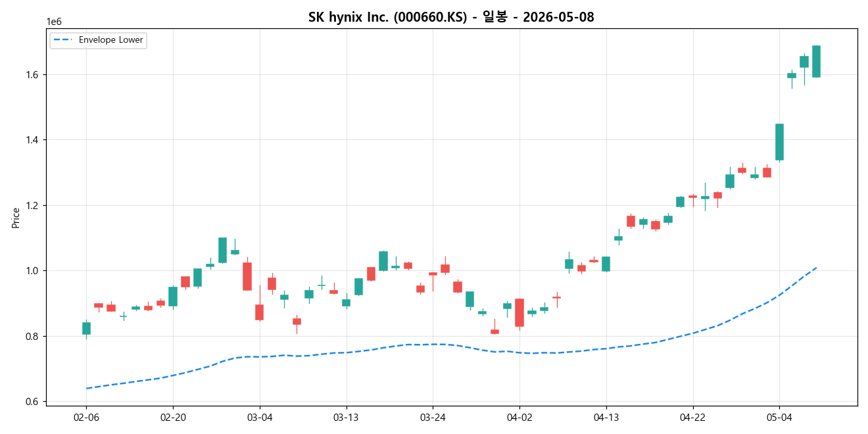Click the 04-22 date tick label

tap(692, 417)
